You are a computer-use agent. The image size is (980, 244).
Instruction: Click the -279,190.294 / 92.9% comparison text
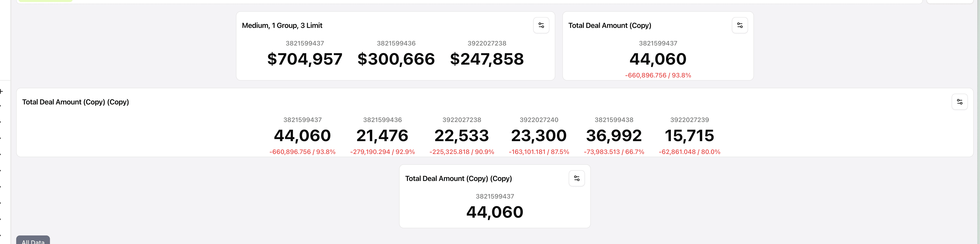point(382,152)
